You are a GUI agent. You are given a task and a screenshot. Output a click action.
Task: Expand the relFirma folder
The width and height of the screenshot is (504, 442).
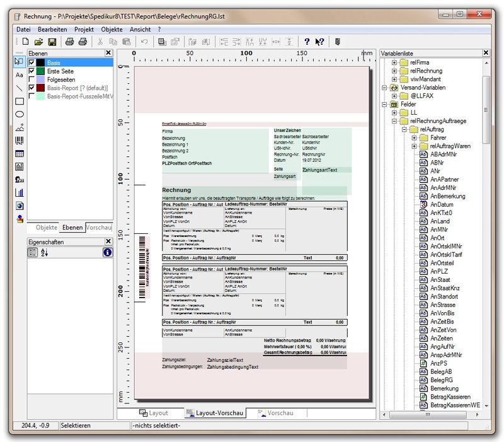(394, 62)
